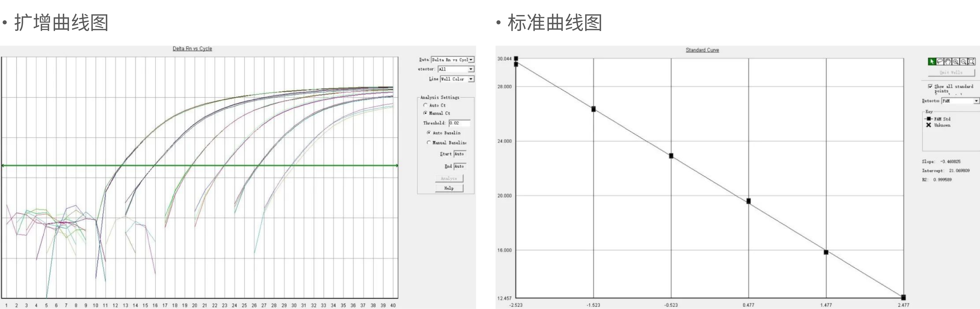Open the Data dropdown showing Delta Rn

(471, 60)
